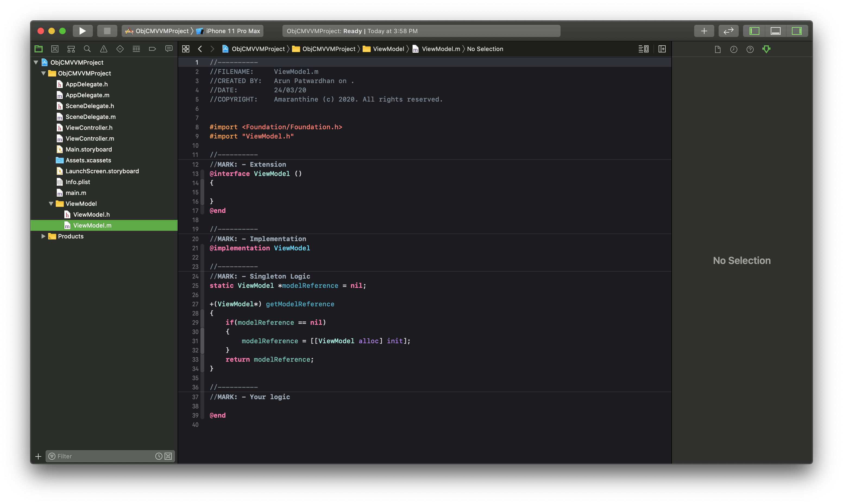Viewport: 843px width, 504px height.
Task: Toggle the Debug area visibility
Action: [x=775, y=31]
